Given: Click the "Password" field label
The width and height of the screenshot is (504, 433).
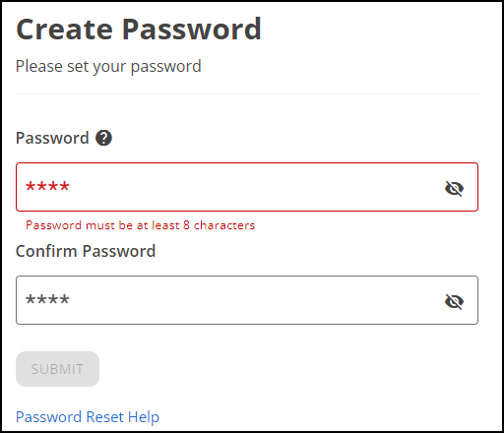Looking at the screenshot, I should coord(52,138).
